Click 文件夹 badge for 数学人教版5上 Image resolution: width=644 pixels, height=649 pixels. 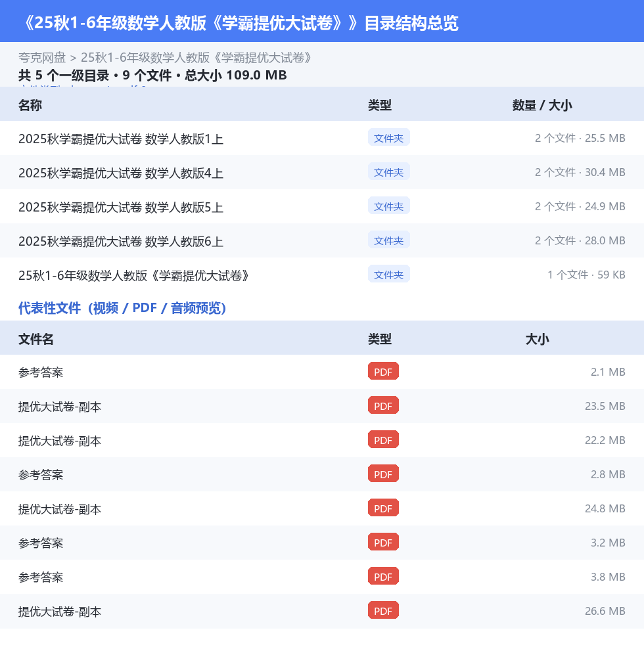[x=389, y=206]
